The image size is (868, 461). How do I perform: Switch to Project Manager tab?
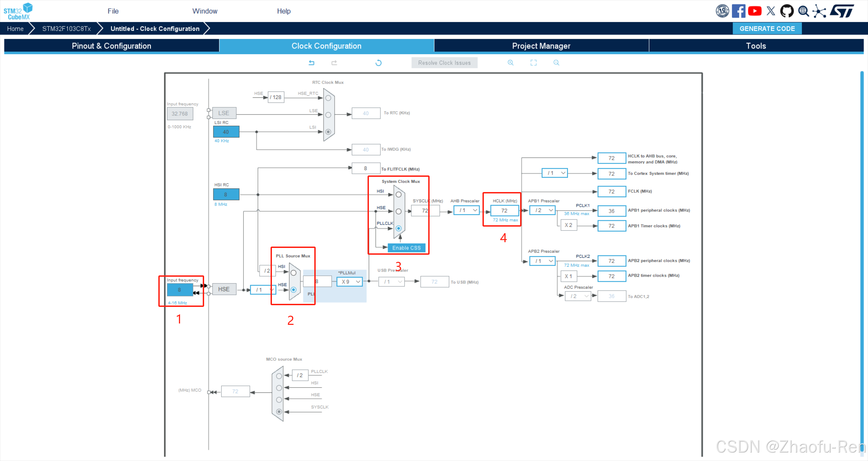tap(541, 46)
